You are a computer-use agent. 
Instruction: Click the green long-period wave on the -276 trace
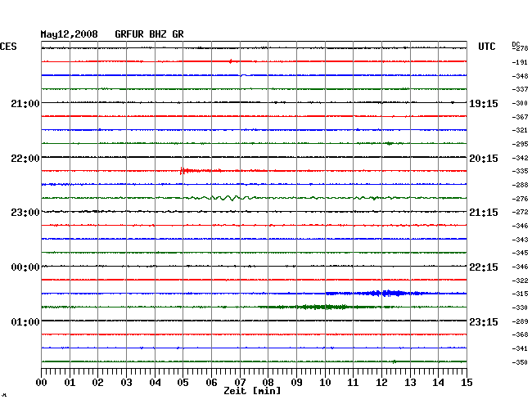point(220,198)
